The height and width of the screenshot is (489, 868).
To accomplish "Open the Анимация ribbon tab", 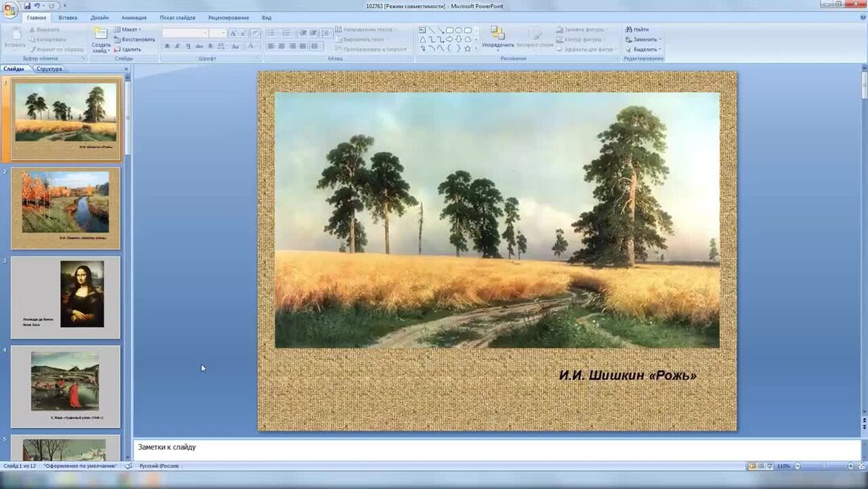I will pyautogui.click(x=134, y=18).
